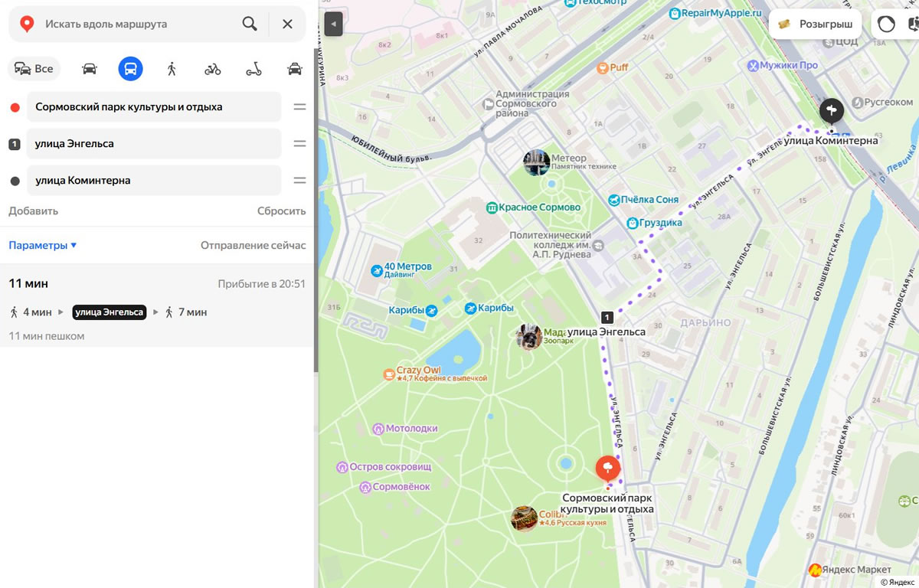Choose the scooter transport mode
The width and height of the screenshot is (919, 588).
[253, 69]
